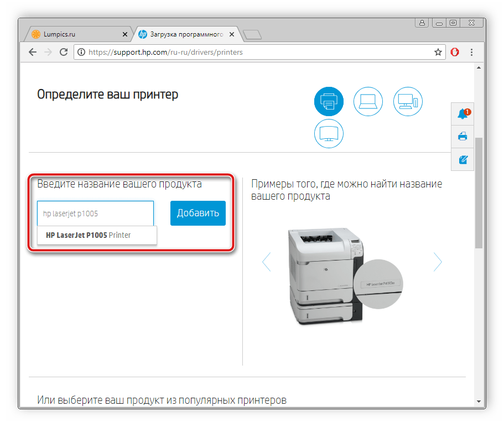
Task: Click the Определите ваш принтер heading
Action: [x=108, y=95]
